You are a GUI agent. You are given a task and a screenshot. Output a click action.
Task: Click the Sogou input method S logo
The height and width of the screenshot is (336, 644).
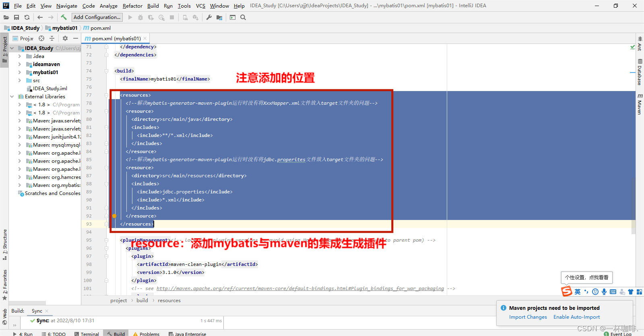pyautogui.click(x=567, y=291)
